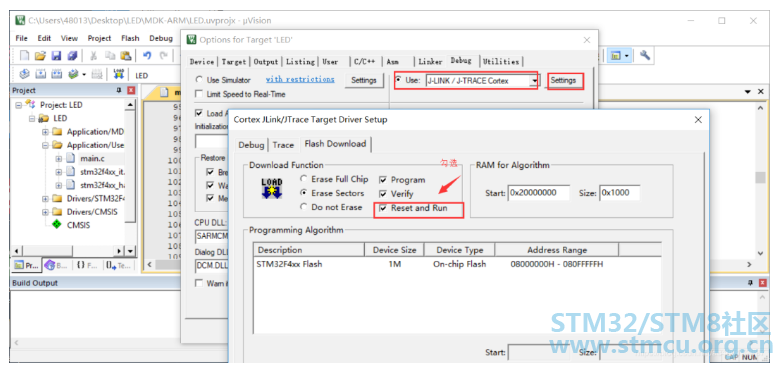782x368 pixels.
Task: Click Settings button next to J-LINK dropdown
Action: tap(564, 80)
